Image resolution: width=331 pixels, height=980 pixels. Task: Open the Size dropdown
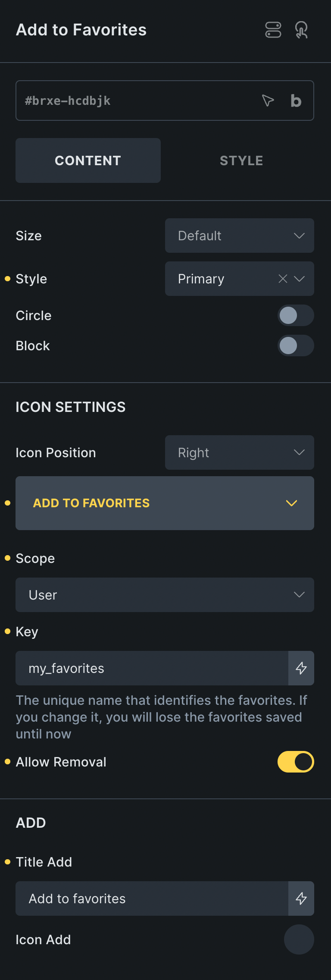[239, 236]
